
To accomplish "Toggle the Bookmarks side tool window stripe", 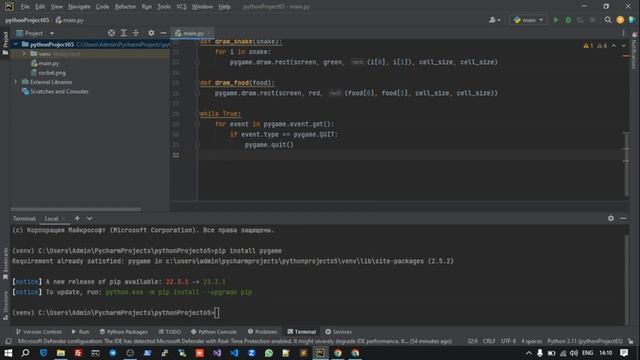I will (5, 263).
